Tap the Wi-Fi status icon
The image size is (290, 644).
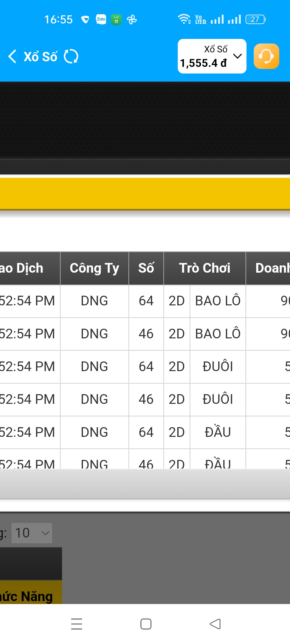[184, 19]
